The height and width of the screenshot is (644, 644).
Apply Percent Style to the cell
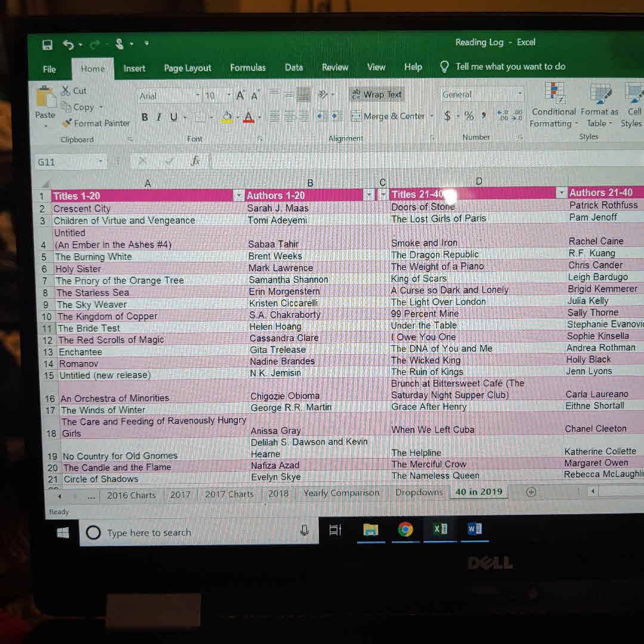click(469, 116)
